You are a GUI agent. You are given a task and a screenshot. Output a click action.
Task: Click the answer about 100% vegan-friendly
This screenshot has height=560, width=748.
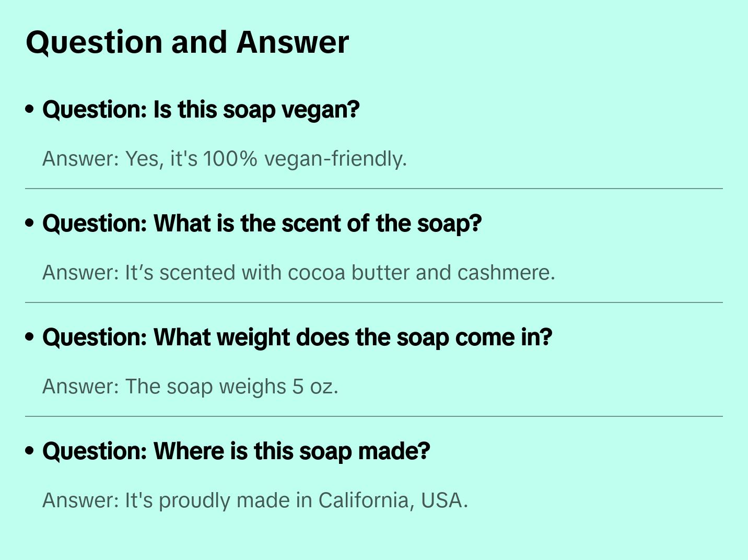click(x=224, y=159)
